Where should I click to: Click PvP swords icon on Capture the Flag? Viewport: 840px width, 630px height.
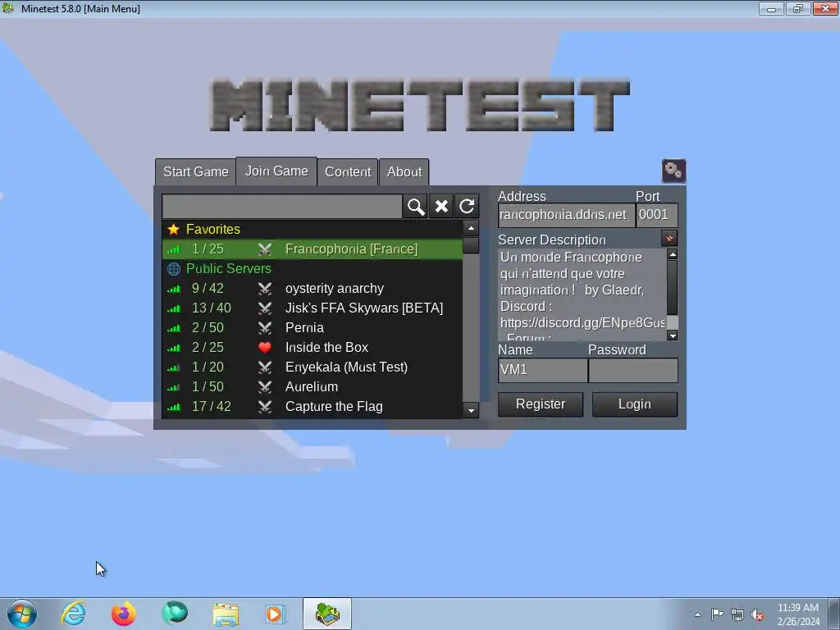tap(265, 407)
